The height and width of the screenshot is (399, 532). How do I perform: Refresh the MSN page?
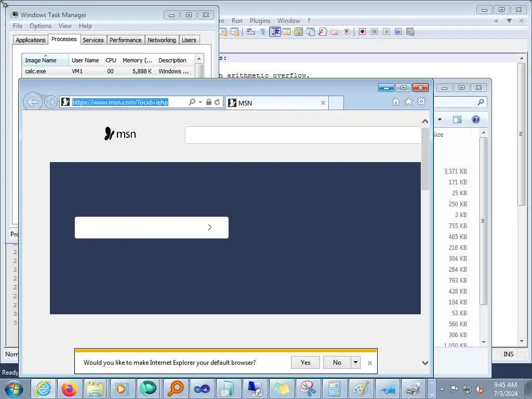click(217, 102)
